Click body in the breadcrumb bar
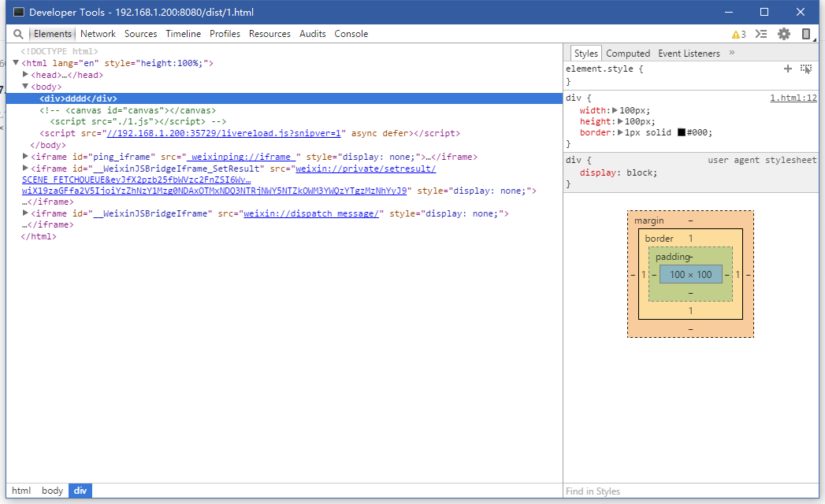This screenshot has width=825, height=504. [52, 491]
